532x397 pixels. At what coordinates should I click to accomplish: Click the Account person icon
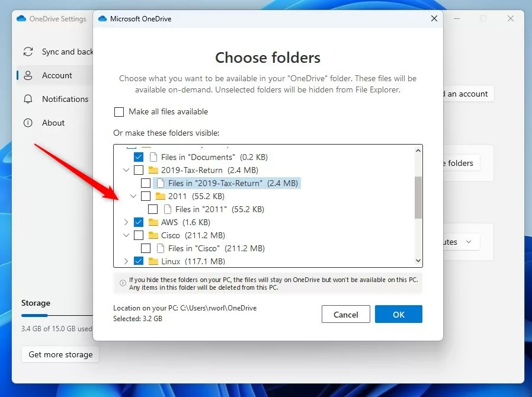[28, 75]
